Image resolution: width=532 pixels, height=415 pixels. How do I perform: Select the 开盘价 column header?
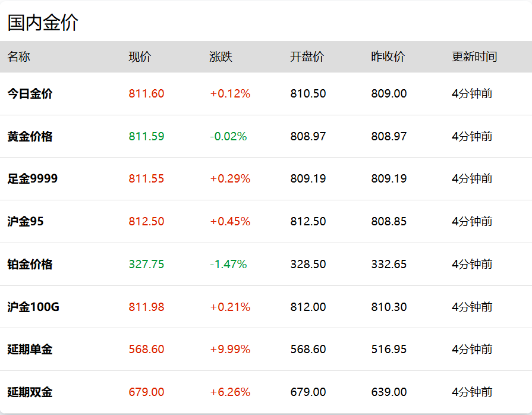pos(307,57)
